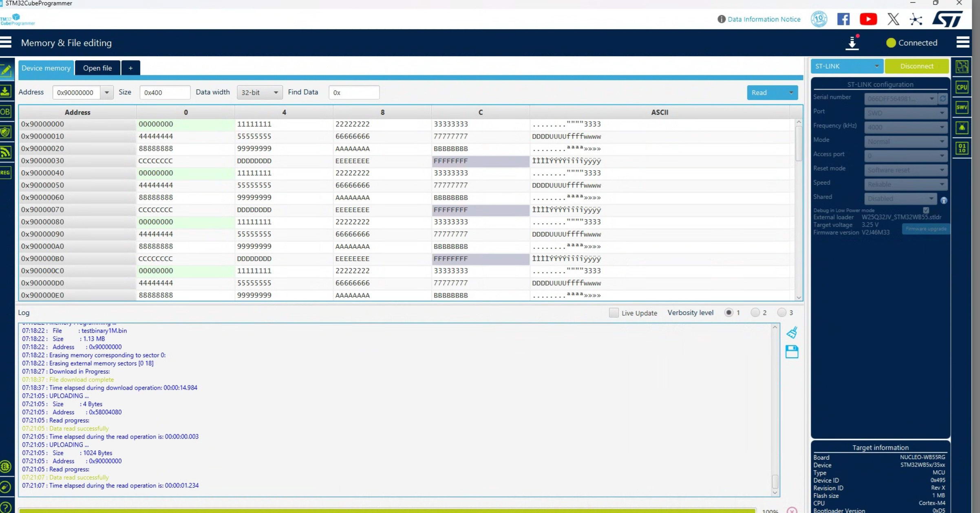Open the Erasing & Programming download icon
The width and height of the screenshot is (980, 513).
point(5,91)
